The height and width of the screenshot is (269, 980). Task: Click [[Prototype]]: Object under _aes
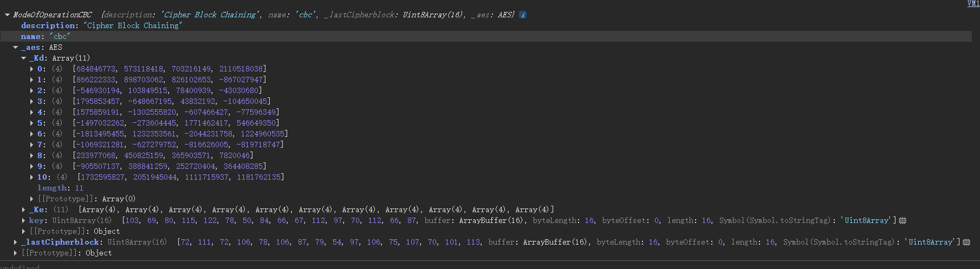click(75, 231)
